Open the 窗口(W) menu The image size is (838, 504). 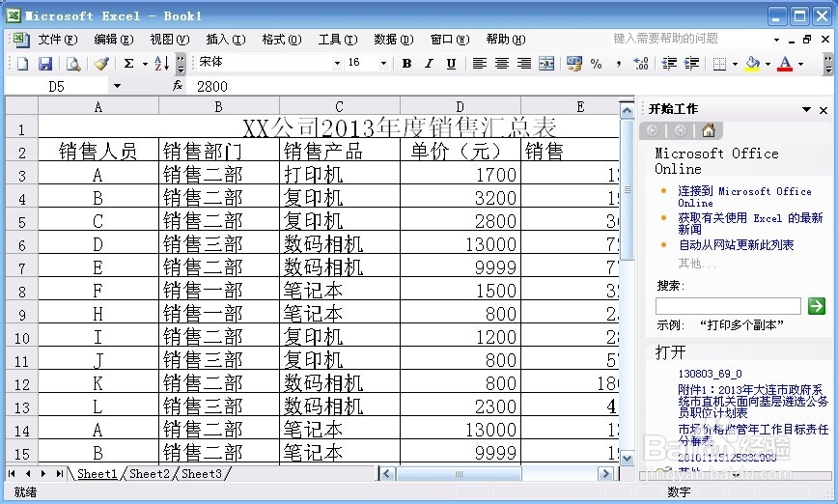click(450, 40)
